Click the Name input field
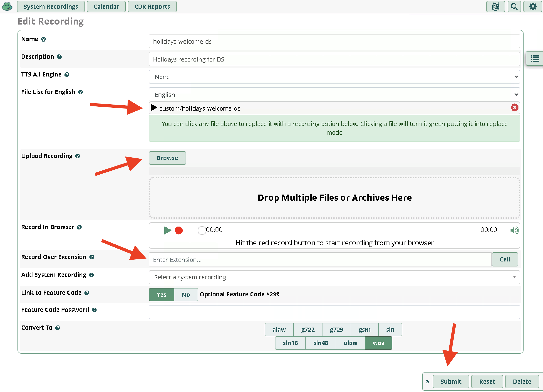Viewport: 543px width, 392px height. tap(335, 41)
